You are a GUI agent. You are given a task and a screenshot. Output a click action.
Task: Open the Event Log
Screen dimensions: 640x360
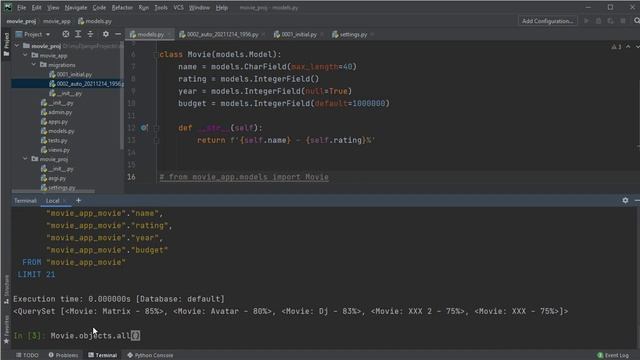coord(613,355)
